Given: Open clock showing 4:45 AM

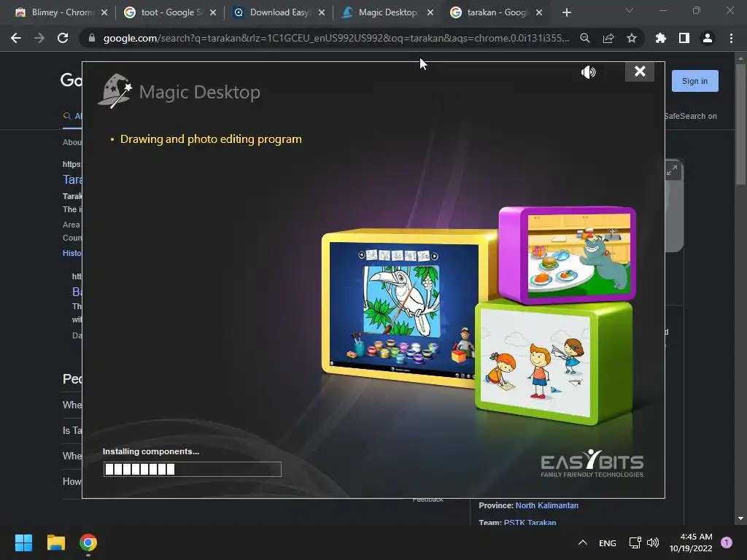Looking at the screenshot, I should click(x=692, y=542).
